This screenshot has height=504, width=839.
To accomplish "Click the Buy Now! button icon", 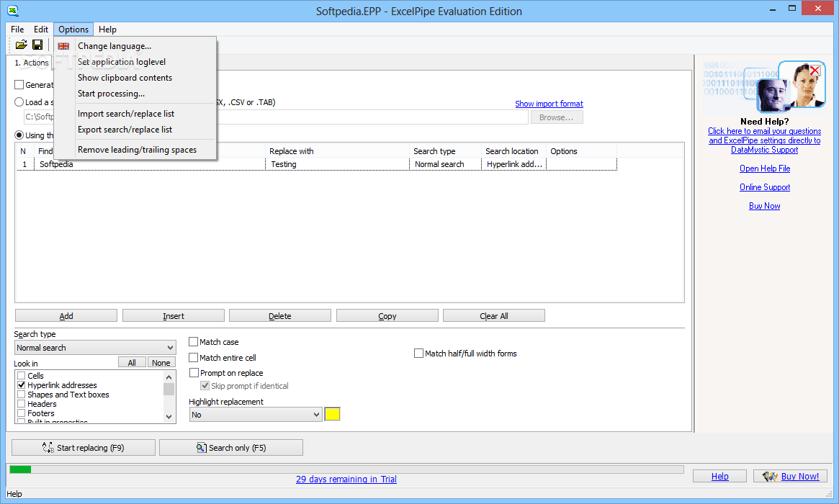I will [x=770, y=476].
